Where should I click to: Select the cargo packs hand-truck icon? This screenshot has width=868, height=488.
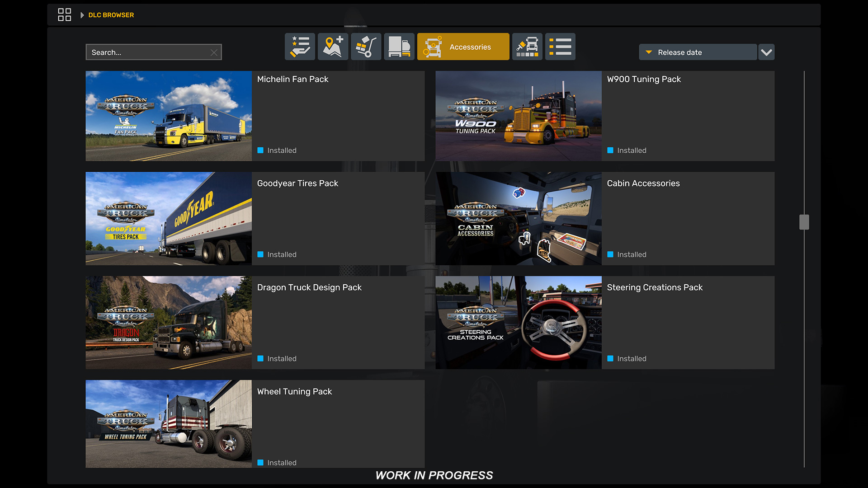point(366,47)
